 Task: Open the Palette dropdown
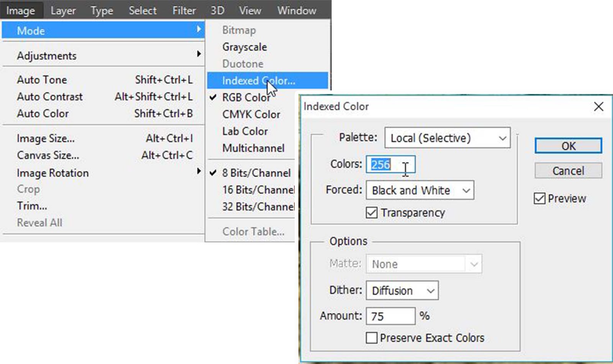coord(447,138)
